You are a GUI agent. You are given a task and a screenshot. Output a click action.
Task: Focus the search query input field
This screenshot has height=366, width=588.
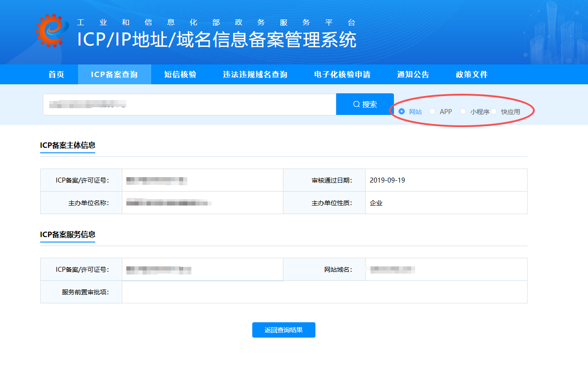(x=190, y=105)
